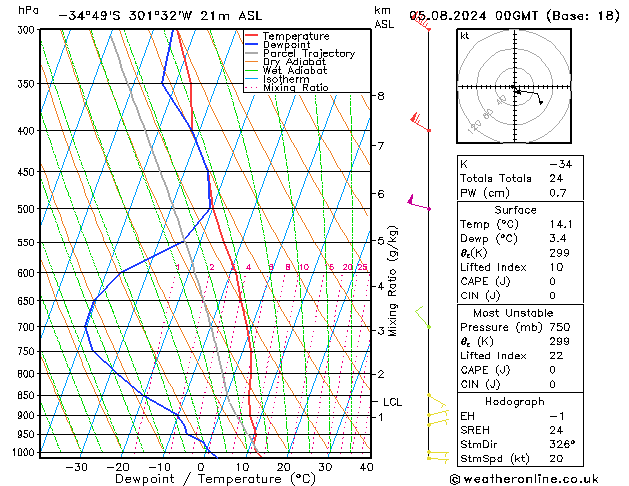Image resolution: width=629 pixels, height=486 pixels.
Task: Click the 300 pressure level label
Action: tap(28, 30)
